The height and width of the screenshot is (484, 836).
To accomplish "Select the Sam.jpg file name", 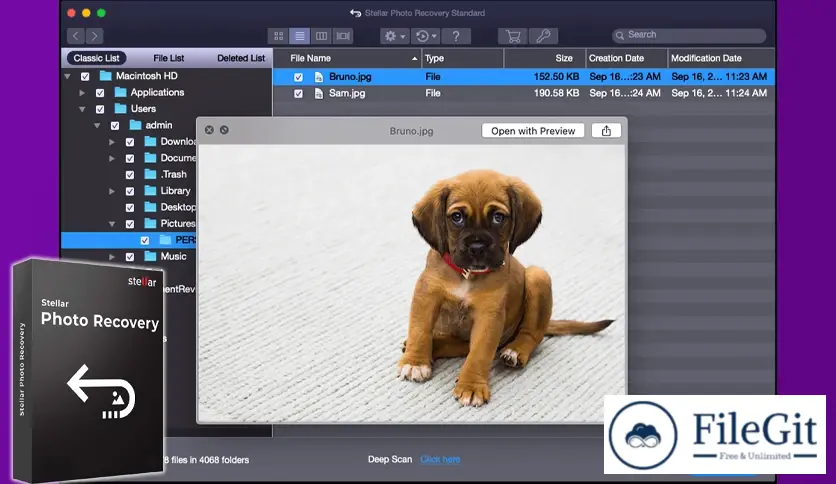I will click(x=347, y=93).
